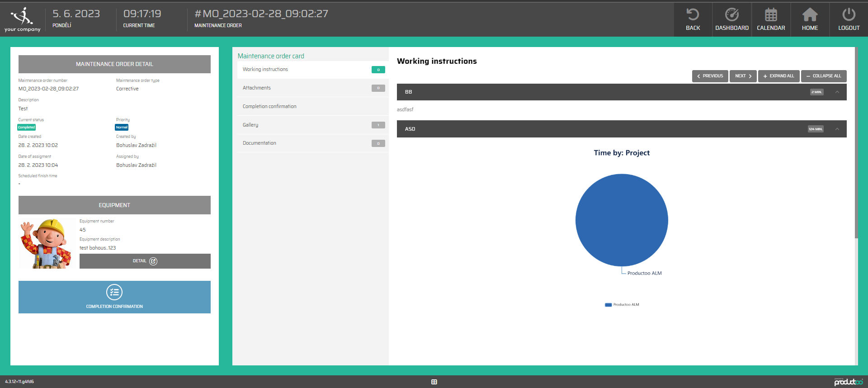Open the Attachments section
Viewport: 868px width, 388px height.
[x=257, y=88]
